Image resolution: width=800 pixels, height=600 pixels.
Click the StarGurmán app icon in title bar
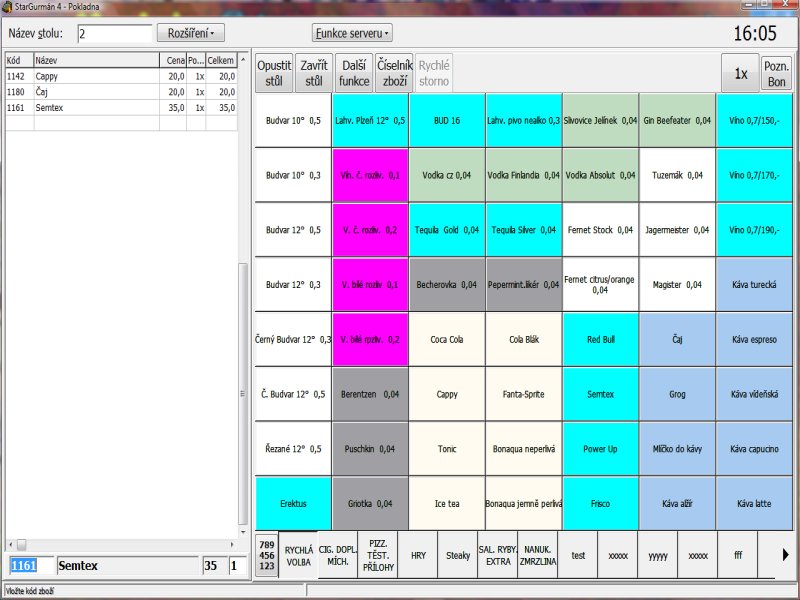[7, 7]
